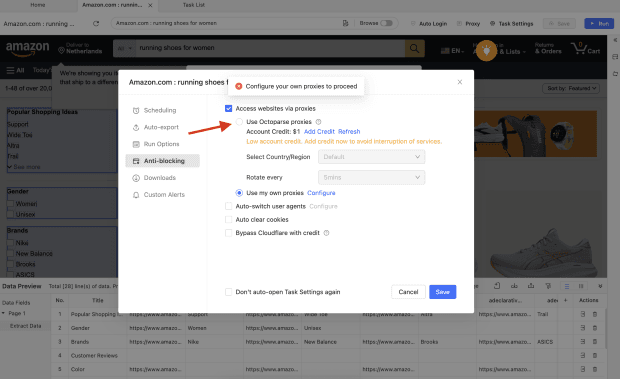Click the Add Credit link
Image resolution: width=620 pixels, height=379 pixels.
pyautogui.click(x=319, y=132)
